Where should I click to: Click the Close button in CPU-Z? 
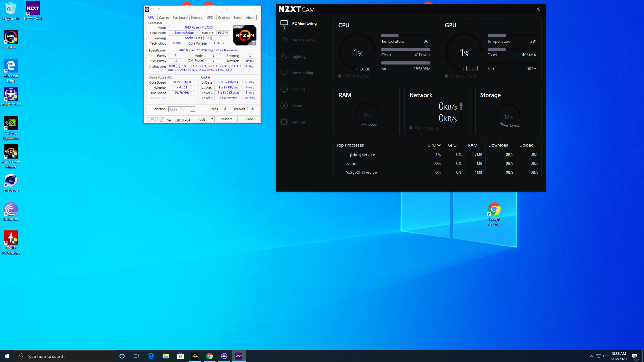coord(249,119)
